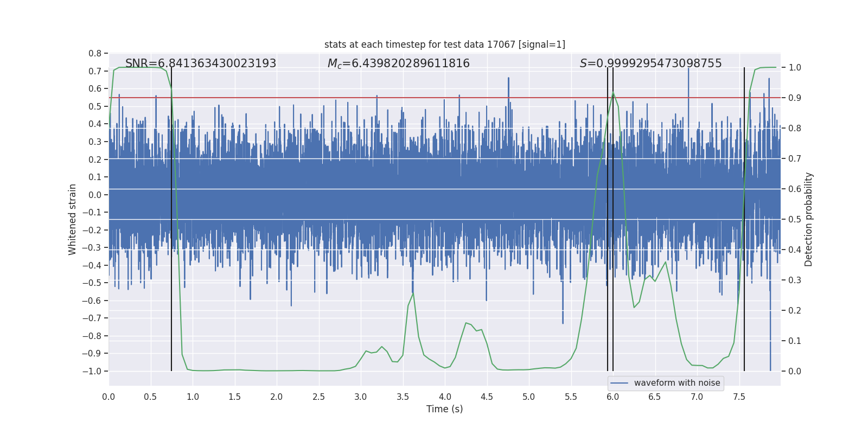The height and width of the screenshot is (434, 868).
Task: Click the 0.8 tick on the strain axis
Action: (95, 53)
